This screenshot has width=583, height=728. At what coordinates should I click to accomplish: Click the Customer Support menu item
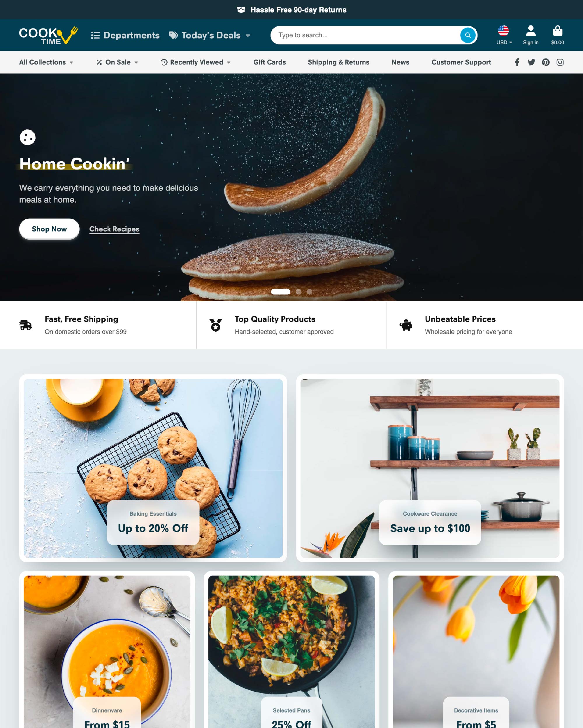pos(461,62)
